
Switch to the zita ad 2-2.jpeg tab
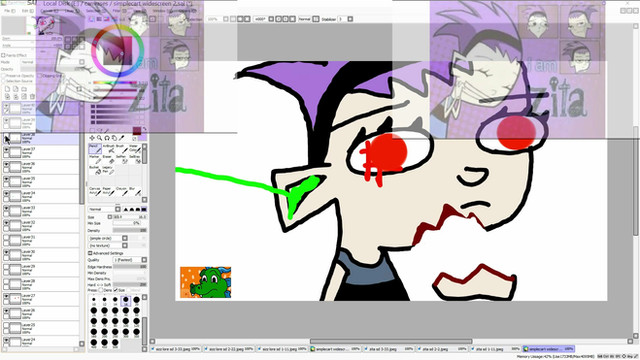(442, 349)
